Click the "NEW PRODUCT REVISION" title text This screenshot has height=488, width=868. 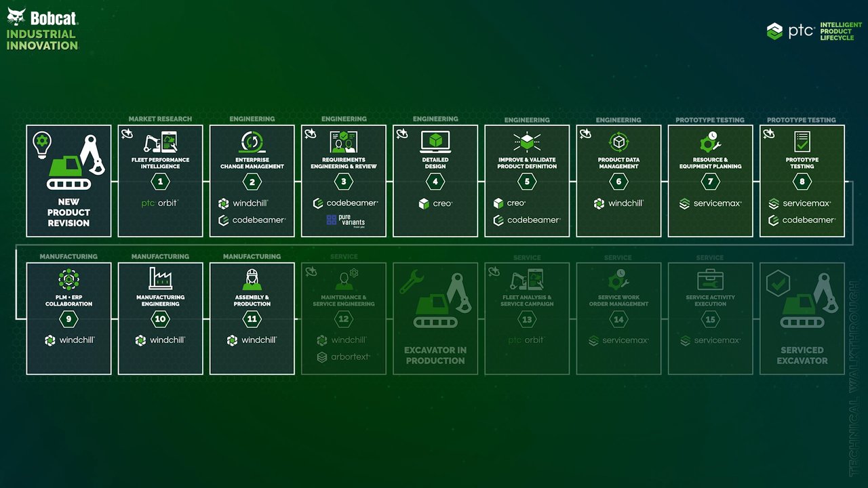pyautogui.click(x=68, y=212)
